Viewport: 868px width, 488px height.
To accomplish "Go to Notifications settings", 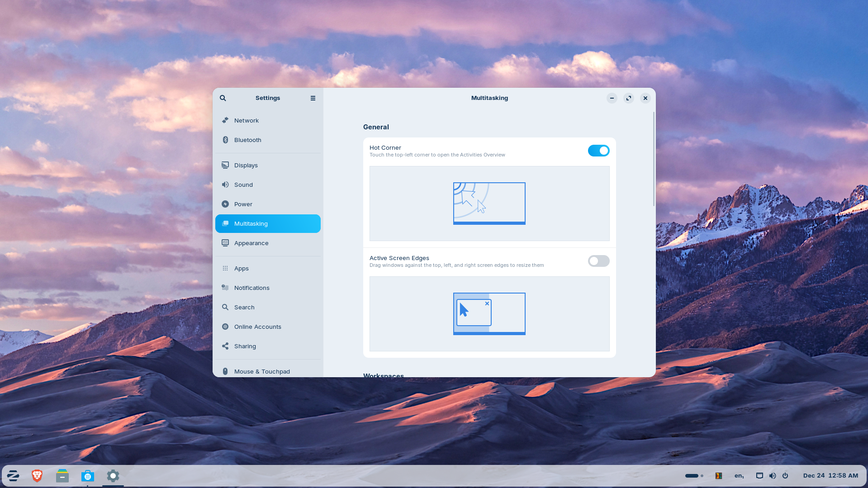I will 268,288.
